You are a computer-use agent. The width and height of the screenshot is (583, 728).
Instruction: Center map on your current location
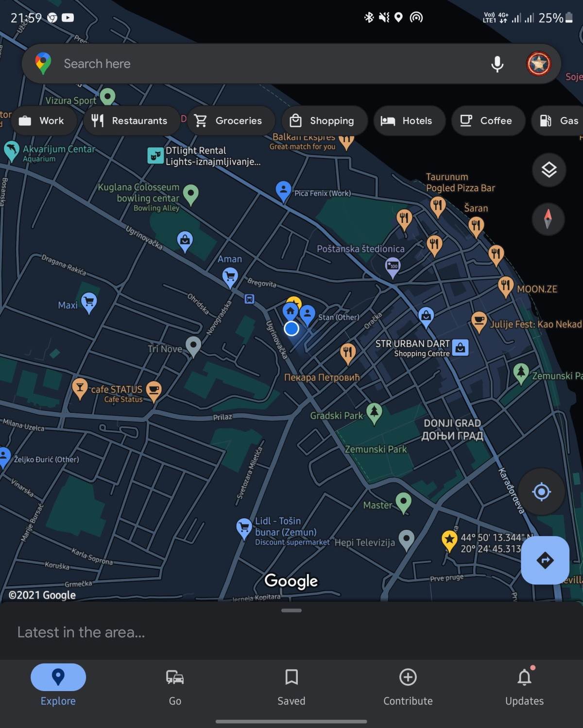(541, 491)
